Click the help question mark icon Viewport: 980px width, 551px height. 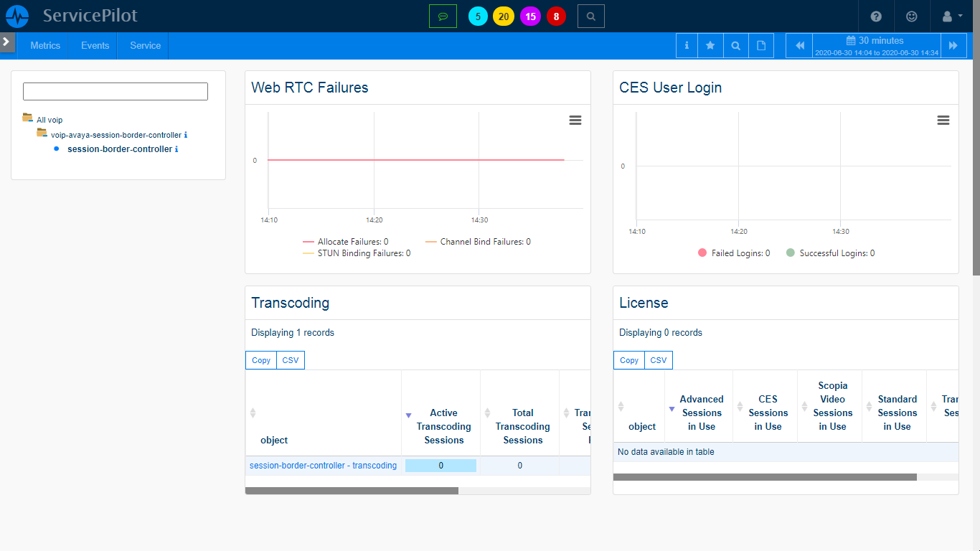876,16
